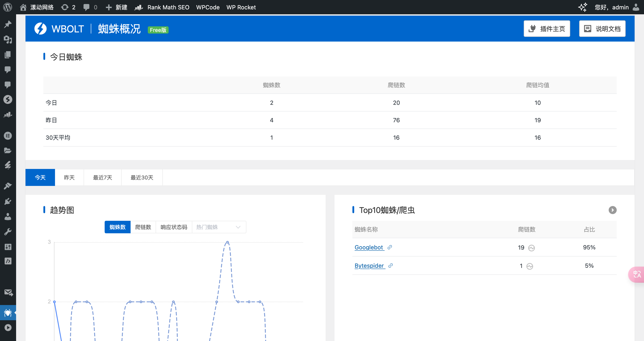Open Settings sliders icon in sidebar
644x341 pixels.
[x=8, y=247]
